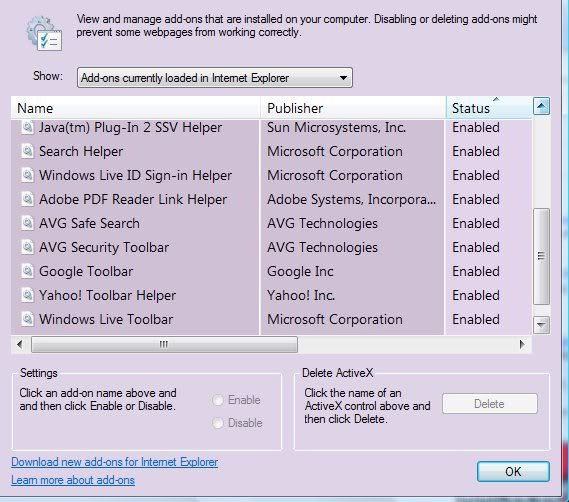
Task: Sort the list by the Name column header
Action: [136, 108]
